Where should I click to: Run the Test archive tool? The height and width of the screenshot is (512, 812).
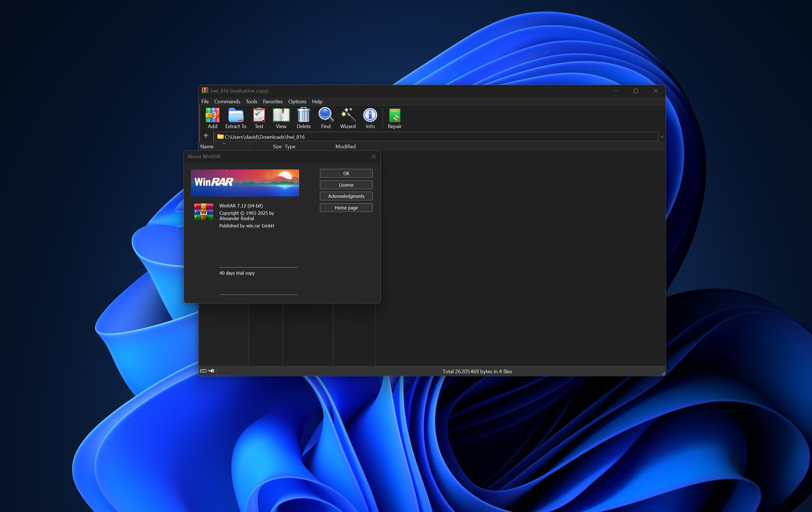click(259, 118)
